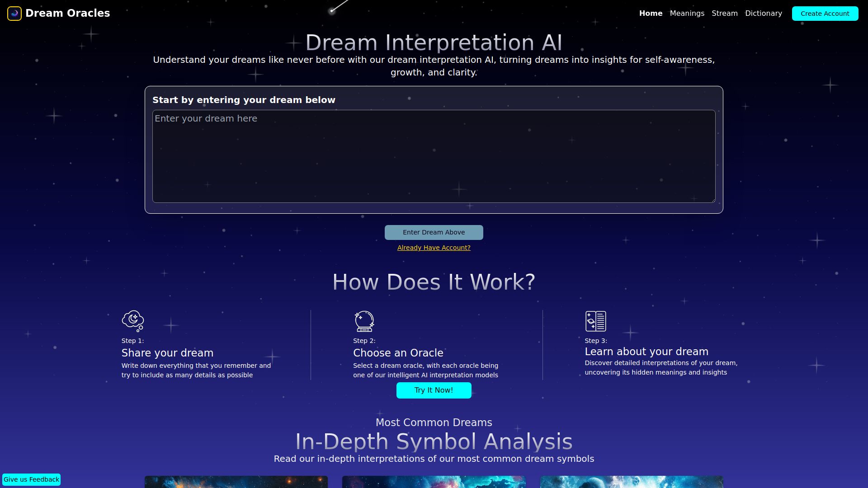Viewport: 868px width, 488px height.
Task: Open the Dictionary page
Action: point(763,13)
